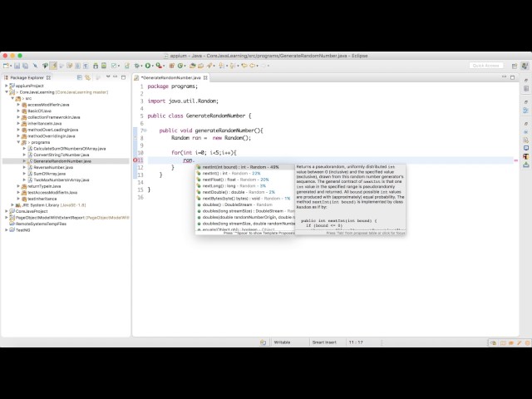
Task: Select the nextDouble() proposal
Action: (245, 192)
